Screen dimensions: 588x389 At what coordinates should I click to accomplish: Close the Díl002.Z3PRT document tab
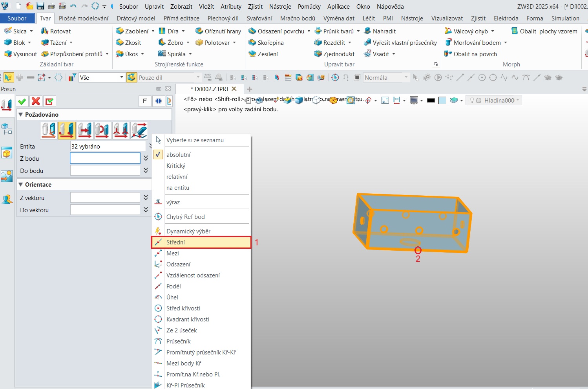[234, 89]
